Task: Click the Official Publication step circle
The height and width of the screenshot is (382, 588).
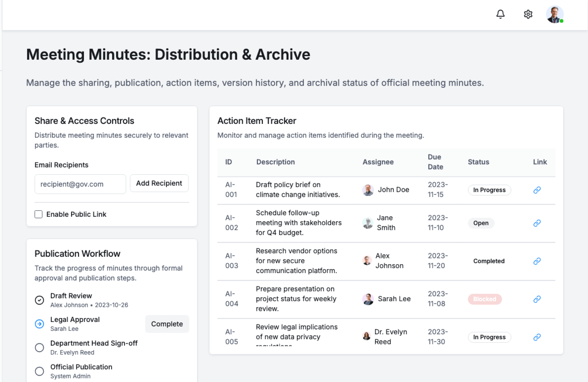Action: pyautogui.click(x=40, y=371)
